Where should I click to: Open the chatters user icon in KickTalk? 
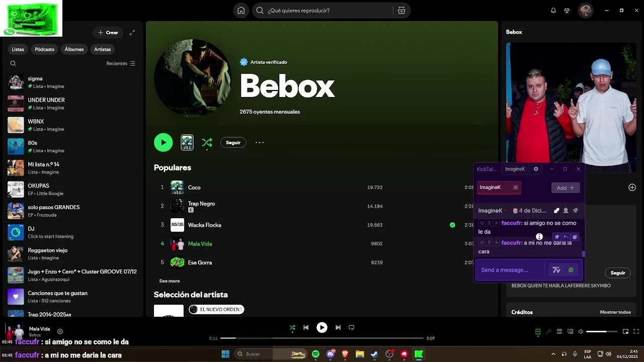tap(566, 211)
